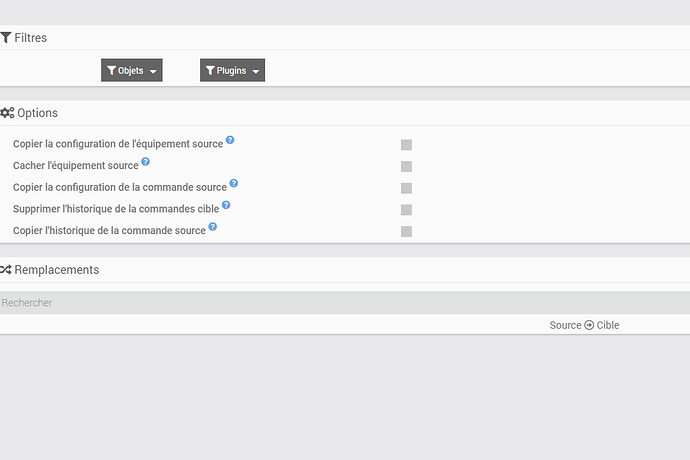Focus the Rechercher search field
Screen dimensions: 690x460
(345, 302)
